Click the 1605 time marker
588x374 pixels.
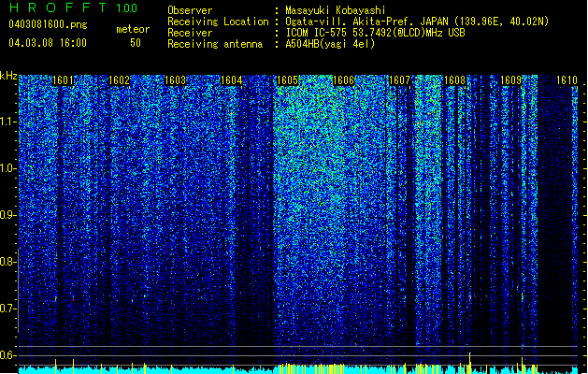click(x=287, y=80)
